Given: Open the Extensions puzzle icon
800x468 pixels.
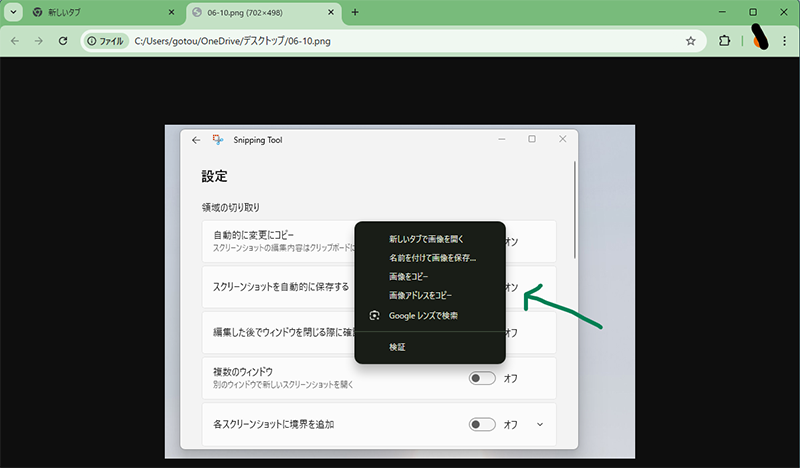Looking at the screenshot, I should coord(724,41).
